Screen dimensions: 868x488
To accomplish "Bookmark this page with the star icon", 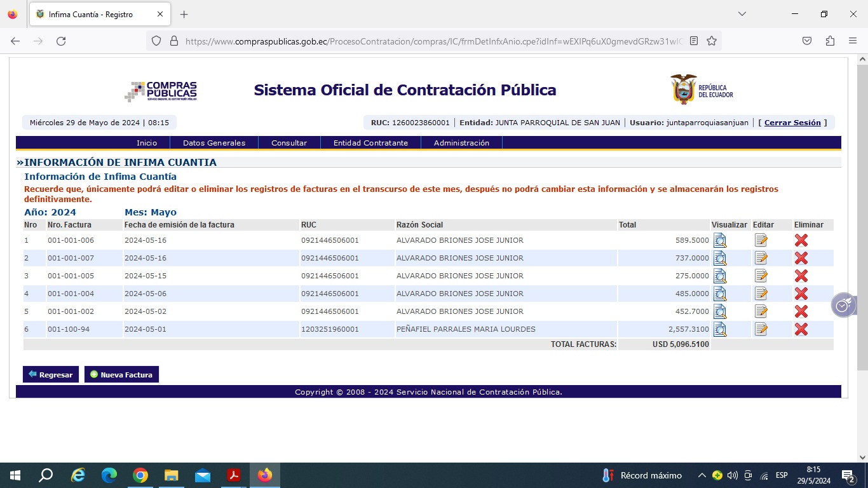I will pos(712,41).
